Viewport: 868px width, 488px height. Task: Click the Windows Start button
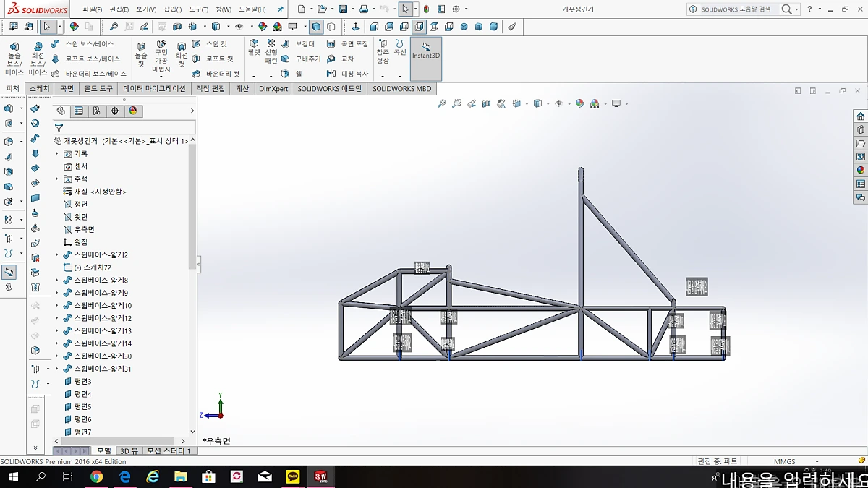(x=12, y=476)
